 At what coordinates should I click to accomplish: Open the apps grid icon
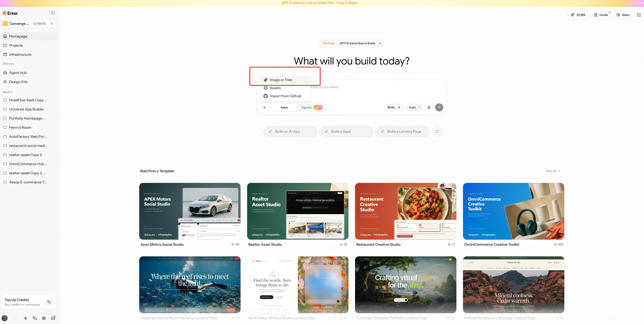tap(639, 15)
